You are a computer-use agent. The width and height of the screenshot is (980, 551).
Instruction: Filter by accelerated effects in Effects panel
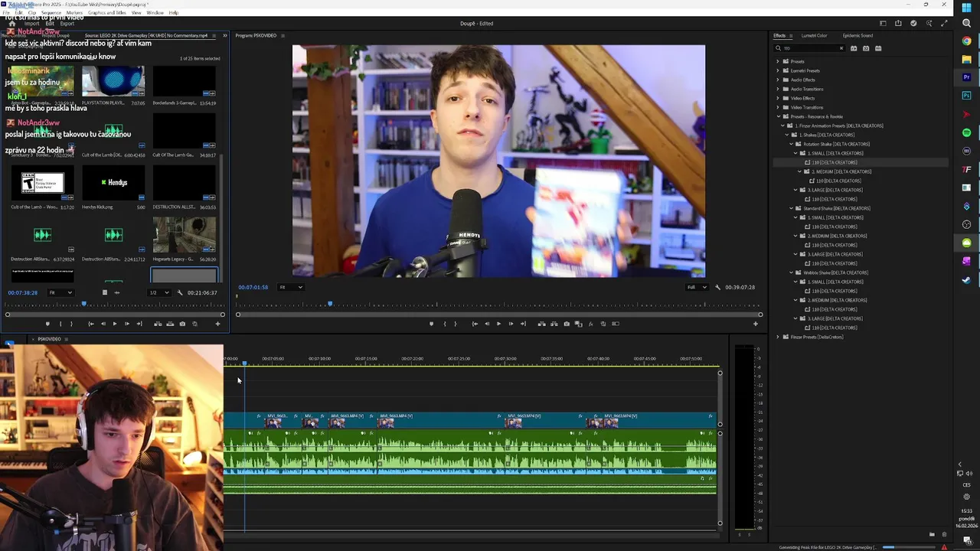click(x=854, y=48)
